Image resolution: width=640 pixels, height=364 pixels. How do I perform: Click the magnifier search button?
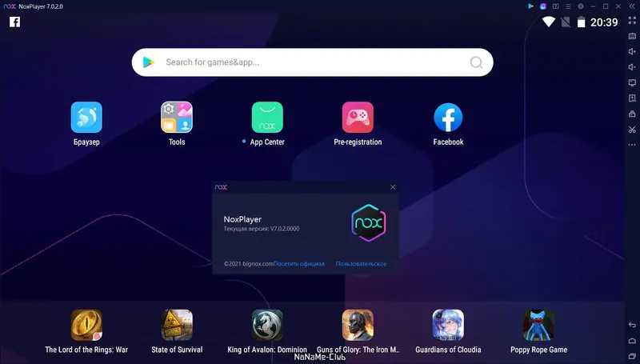pos(476,62)
